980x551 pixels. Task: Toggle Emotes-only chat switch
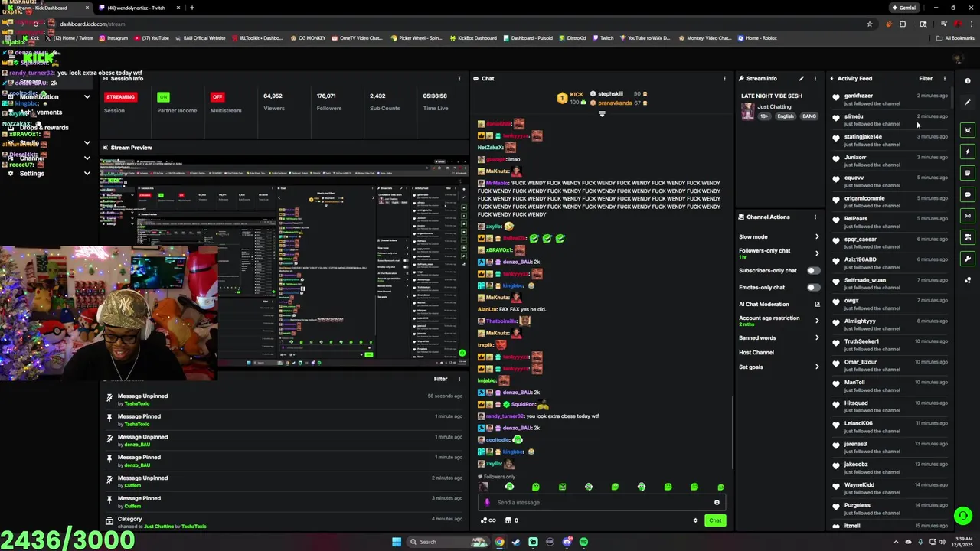point(813,288)
